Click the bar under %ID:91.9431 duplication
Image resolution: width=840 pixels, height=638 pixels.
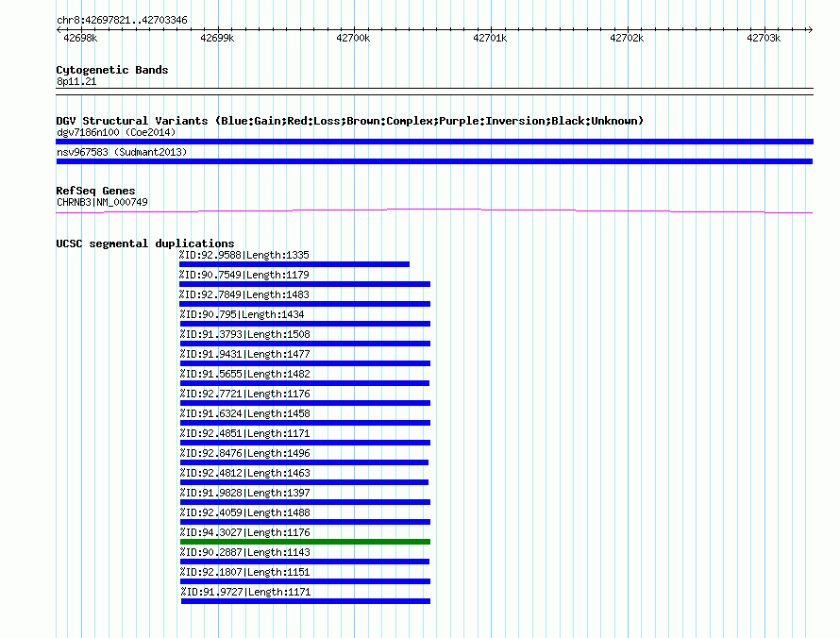[x=306, y=363]
